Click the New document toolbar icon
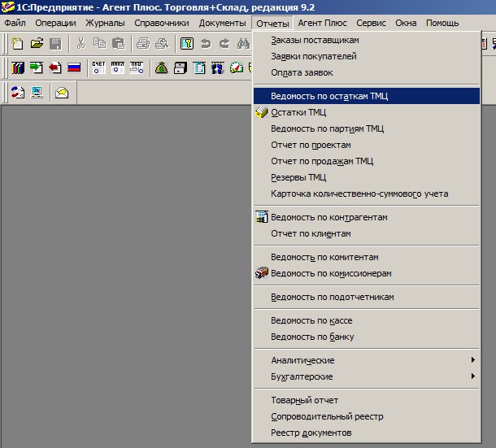Image resolution: width=496 pixels, height=448 pixels. coord(17,43)
